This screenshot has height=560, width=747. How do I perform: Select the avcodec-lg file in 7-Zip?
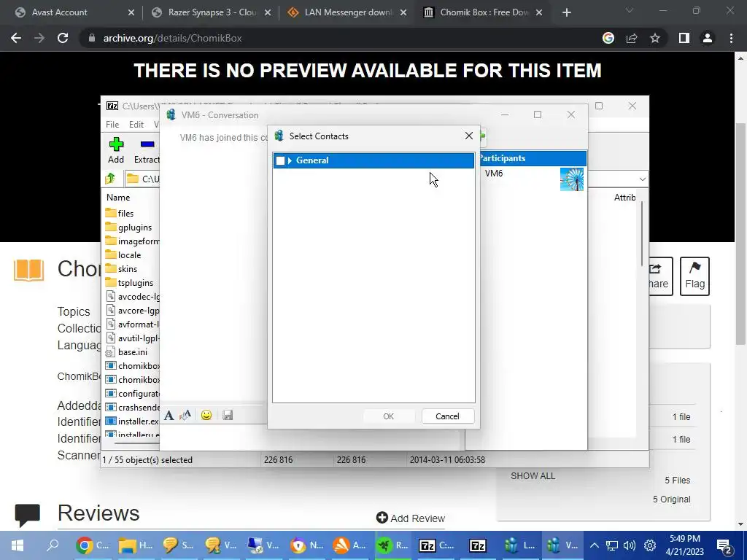(133, 297)
